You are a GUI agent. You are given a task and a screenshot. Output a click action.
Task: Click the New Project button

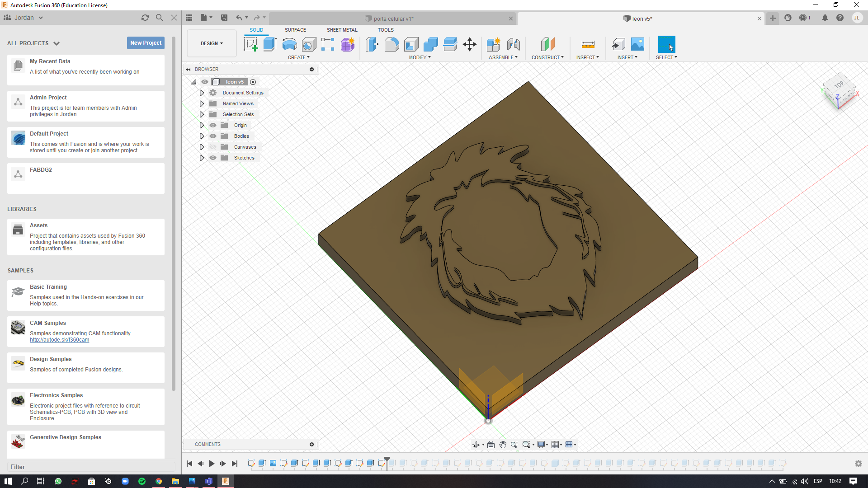[x=146, y=43]
